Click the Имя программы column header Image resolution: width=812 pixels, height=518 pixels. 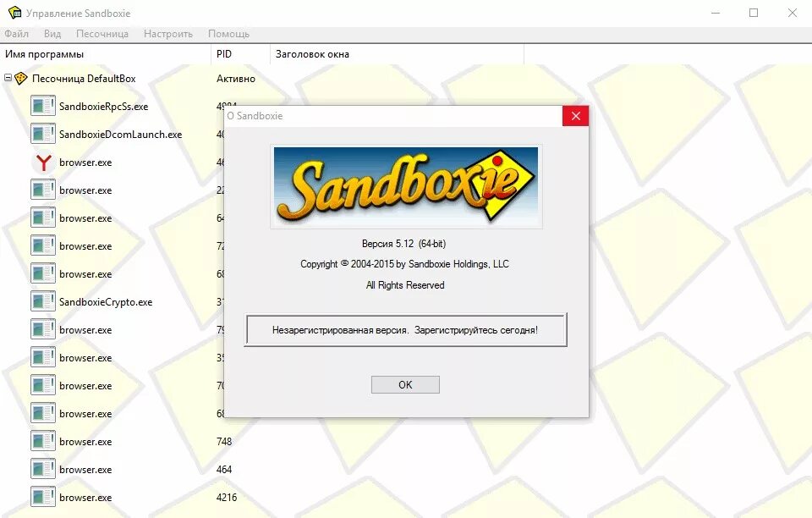[106, 54]
